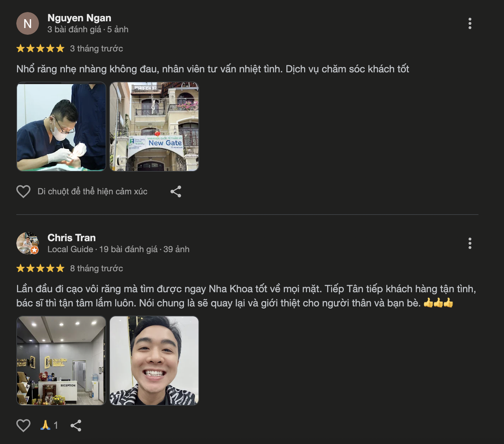Screen dimensions: 504x444
Task: Open more options for Chris Tran's review
Action: point(470,243)
